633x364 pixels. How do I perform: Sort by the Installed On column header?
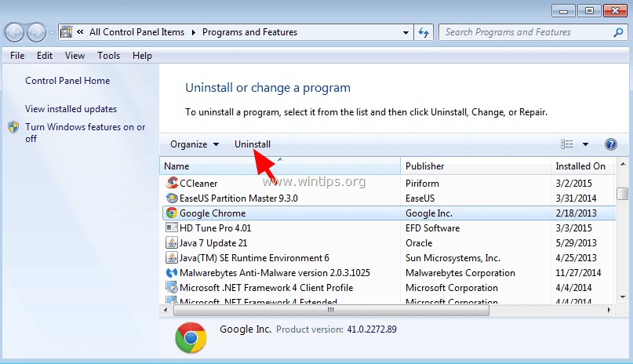(x=581, y=166)
